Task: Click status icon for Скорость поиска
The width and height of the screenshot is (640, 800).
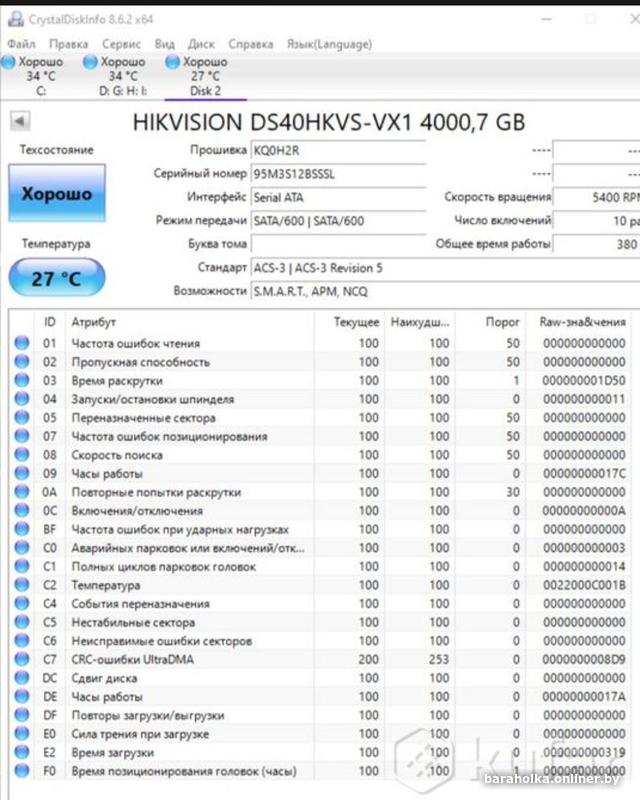Action: [x=22, y=455]
